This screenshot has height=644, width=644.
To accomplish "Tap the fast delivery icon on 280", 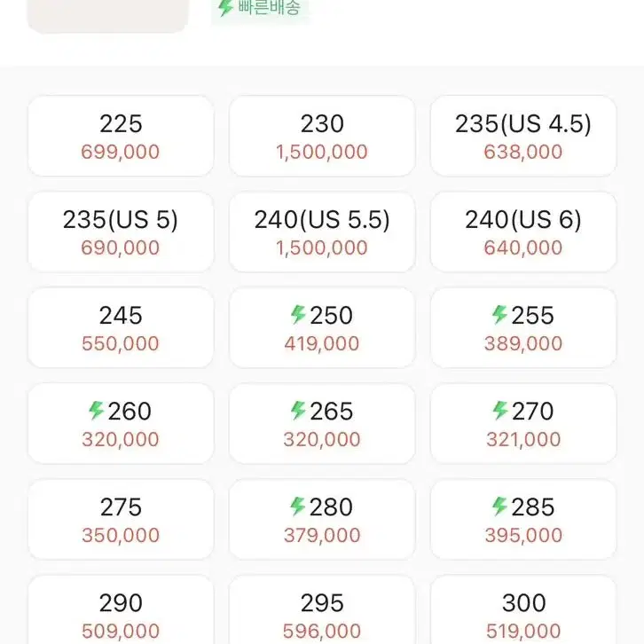I will (x=298, y=506).
